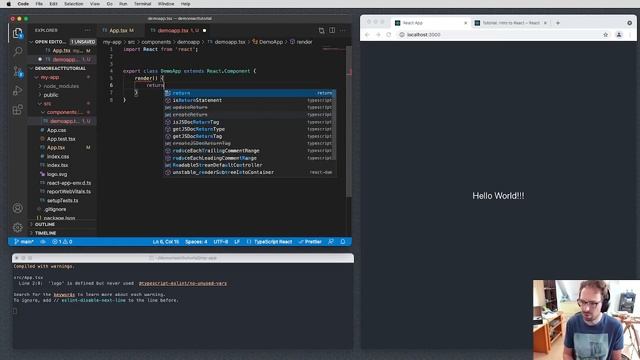Click the LF end-of-line indicator
Viewport: 640px width, 360px height.
[237, 242]
